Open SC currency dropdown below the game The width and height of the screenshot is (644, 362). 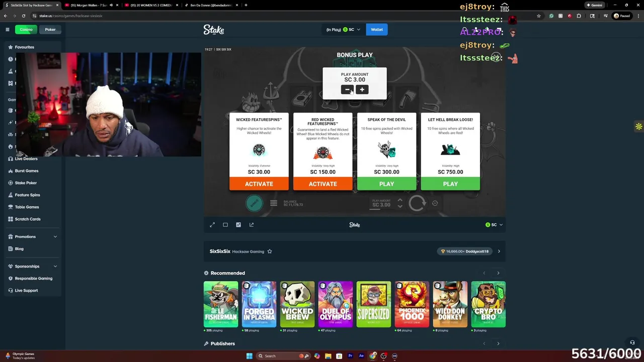pyautogui.click(x=494, y=225)
